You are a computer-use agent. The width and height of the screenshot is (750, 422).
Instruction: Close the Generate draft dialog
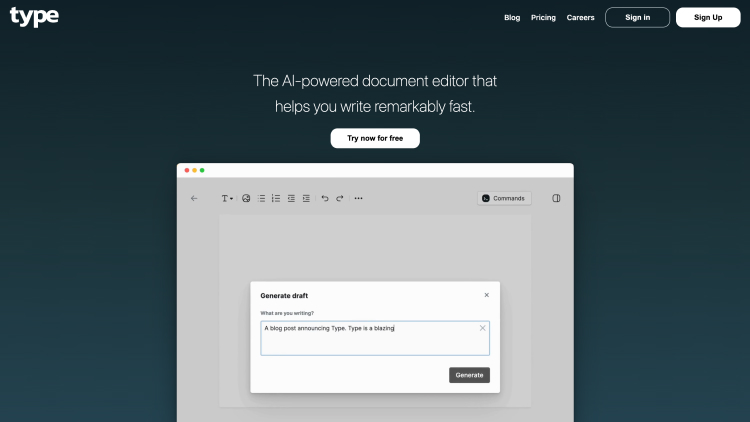click(x=487, y=295)
